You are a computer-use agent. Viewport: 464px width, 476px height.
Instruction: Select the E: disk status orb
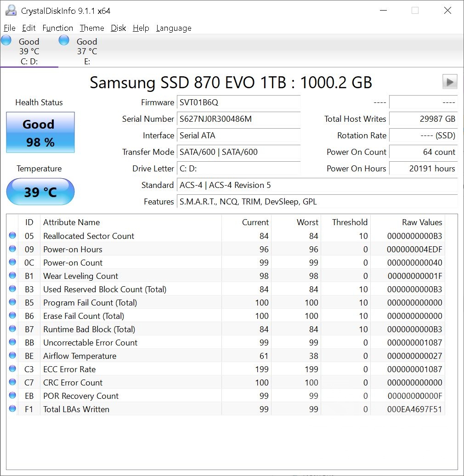click(x=64, y=40)
